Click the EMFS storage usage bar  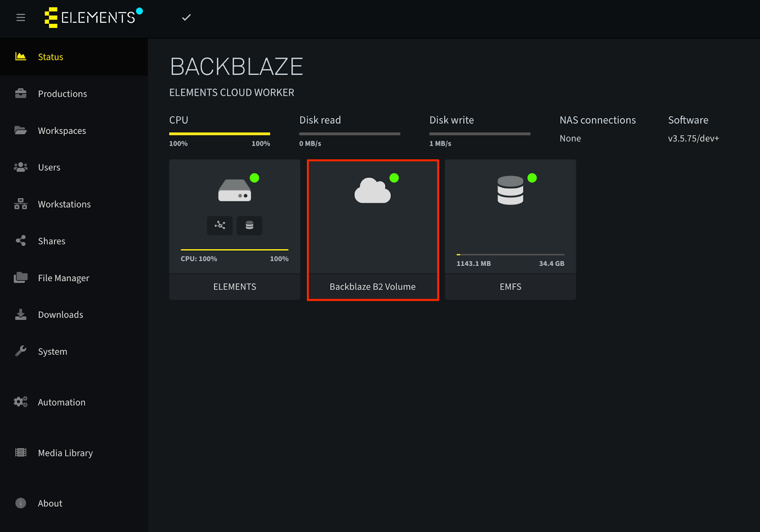(510, 255)
